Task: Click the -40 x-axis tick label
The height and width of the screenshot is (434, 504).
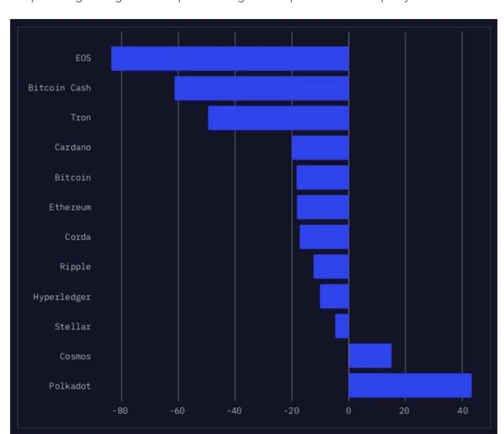Action: [234, 411]
